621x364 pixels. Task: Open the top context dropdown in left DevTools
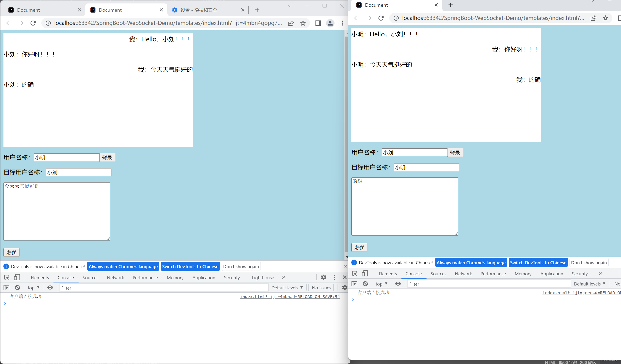point(33,288)
